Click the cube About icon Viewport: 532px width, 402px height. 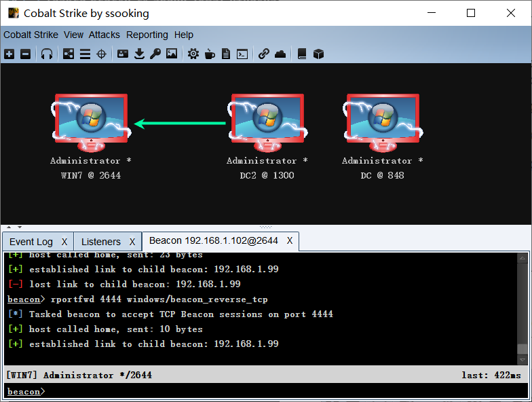click(318, 54)
